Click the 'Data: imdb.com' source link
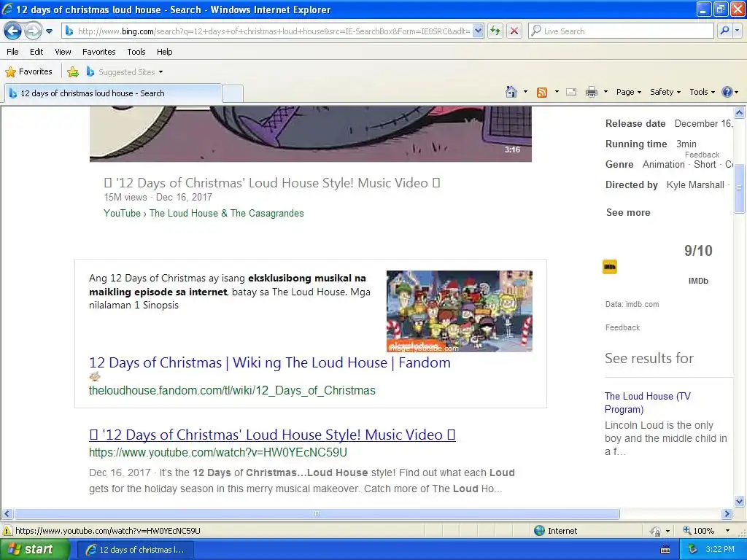747x560 pixels. pos(632,304)
